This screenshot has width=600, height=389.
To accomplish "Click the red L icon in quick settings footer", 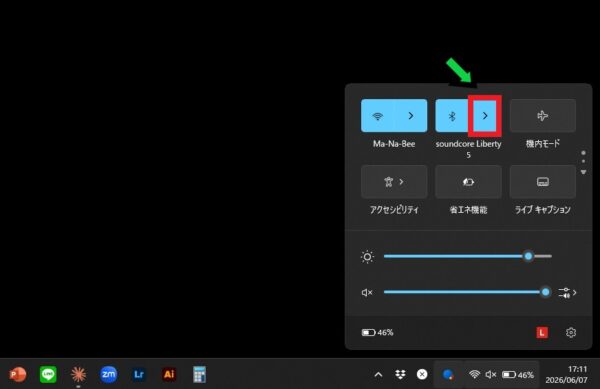I will coord(542,332).
